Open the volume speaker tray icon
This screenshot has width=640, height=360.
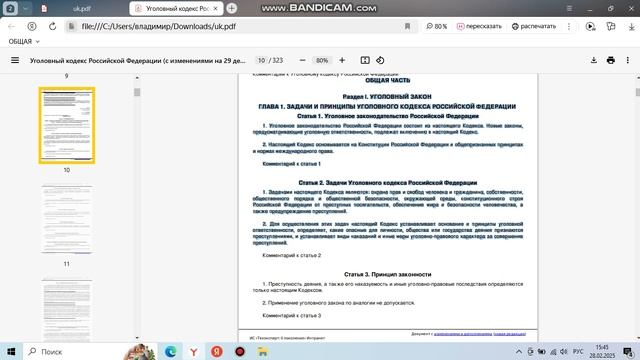coord(564,351)
